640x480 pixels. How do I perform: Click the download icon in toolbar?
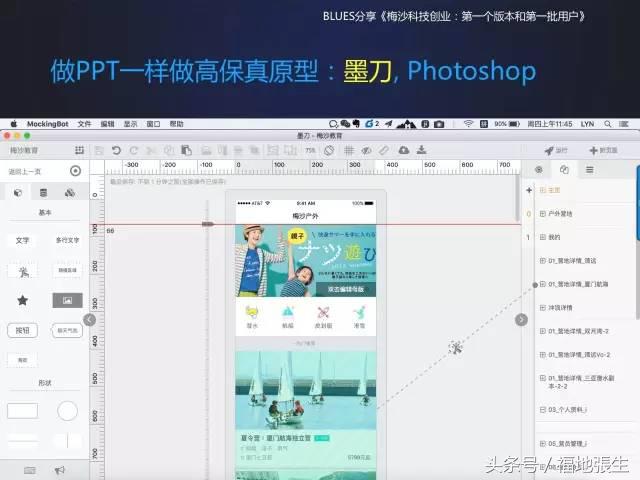pyautogui.click(x=422, y=150)
